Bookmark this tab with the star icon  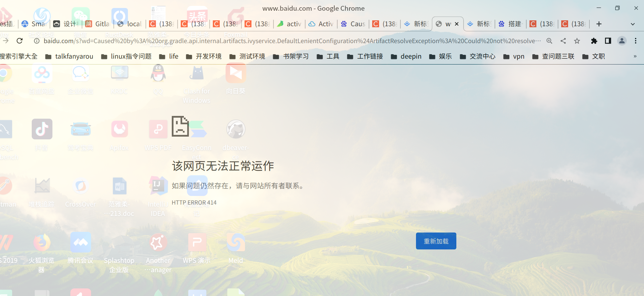(577, 41)
